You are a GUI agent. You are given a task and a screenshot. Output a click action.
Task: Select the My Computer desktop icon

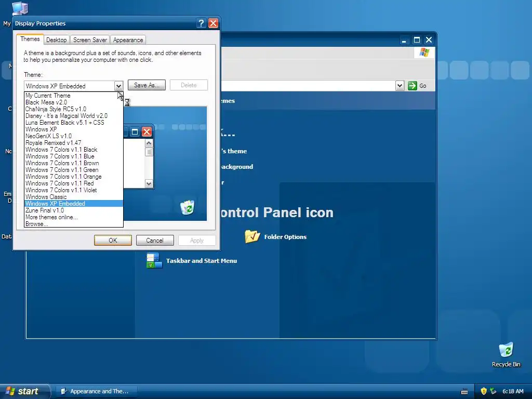[x=20, y=8]
